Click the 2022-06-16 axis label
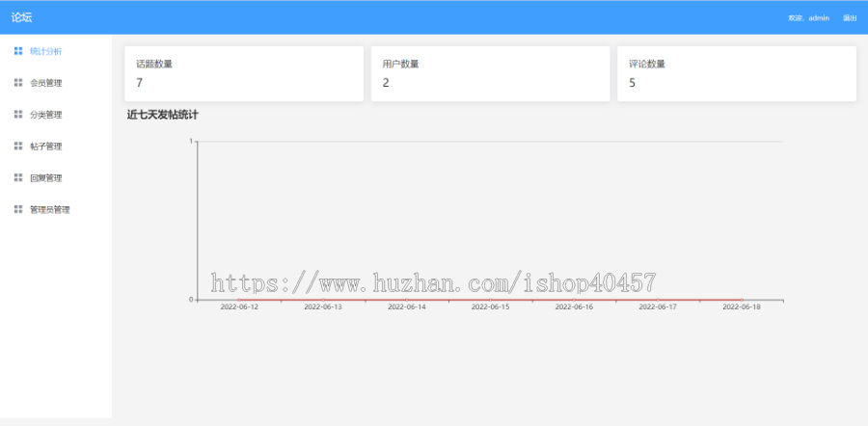868x426 pixels. pos(574,306)
